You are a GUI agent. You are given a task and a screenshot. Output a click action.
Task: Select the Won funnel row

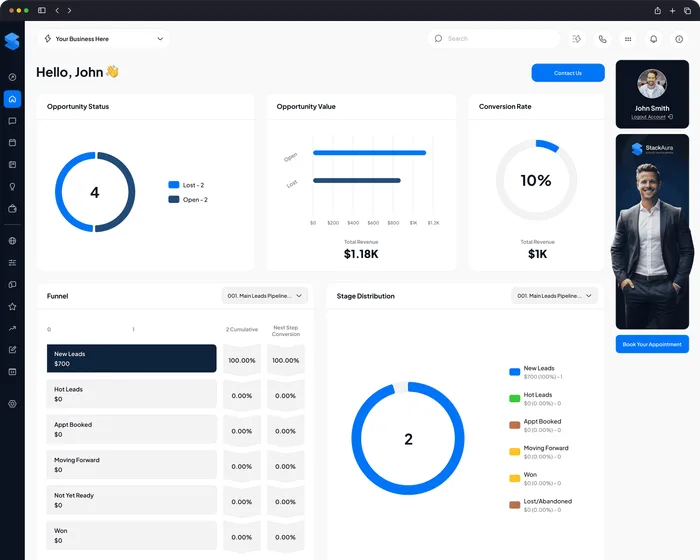pyautogui.click(x=132, y=535)
